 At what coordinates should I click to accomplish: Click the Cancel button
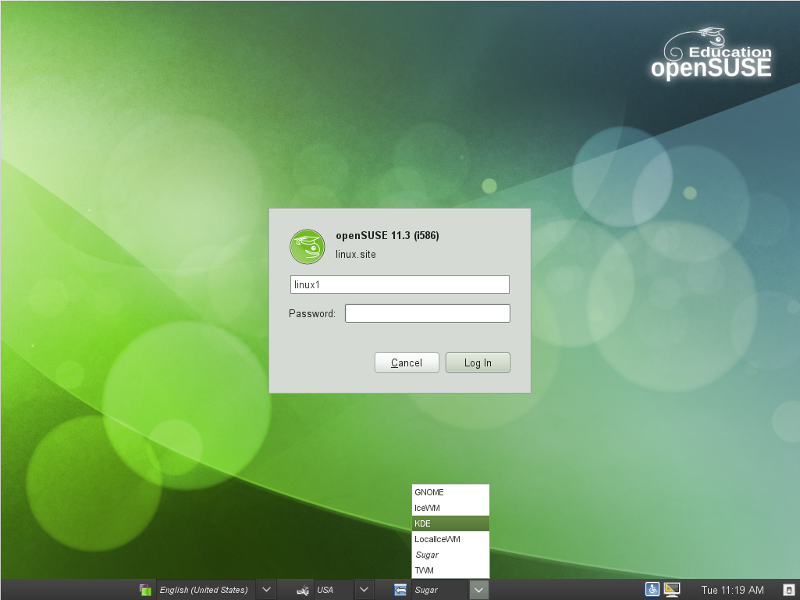pyautogui.click(x=406, y=363)
